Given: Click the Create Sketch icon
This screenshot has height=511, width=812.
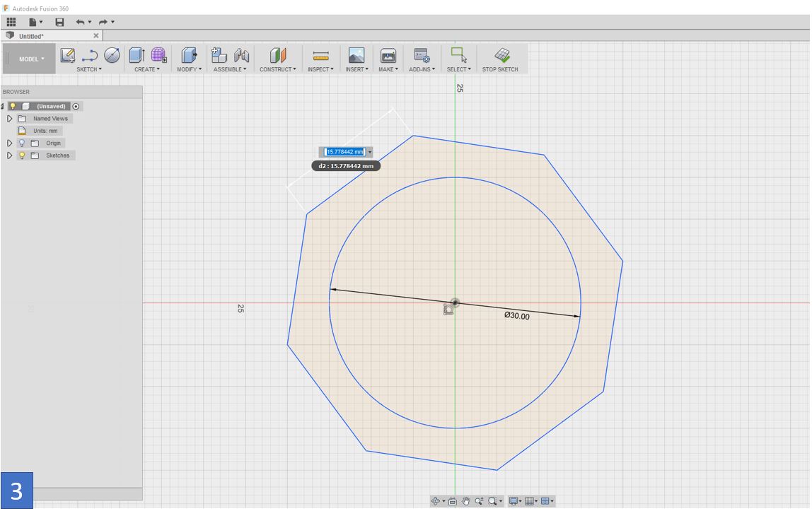Looking at the screenshot, I should (x=67, y=55).
